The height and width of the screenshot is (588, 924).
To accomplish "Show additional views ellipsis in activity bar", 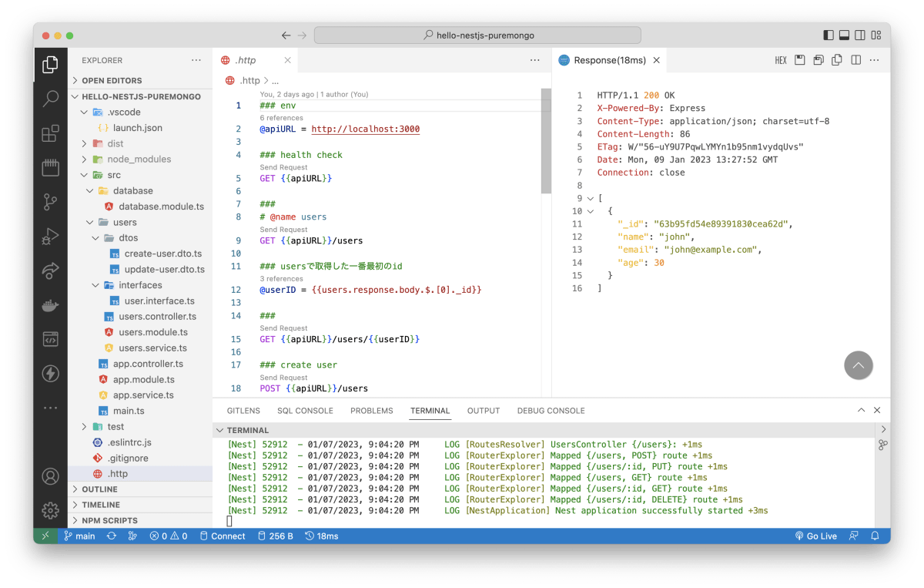I will [50, 408].
